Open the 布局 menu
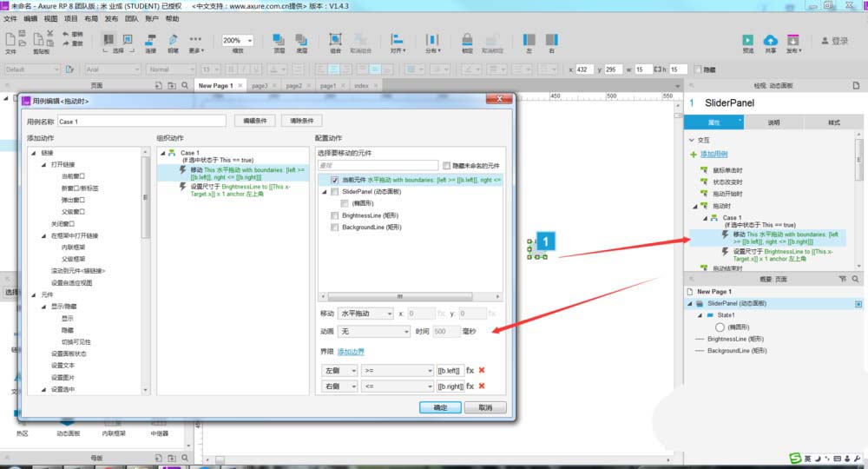This screenshot has height=469, width=868. (91, 18)
